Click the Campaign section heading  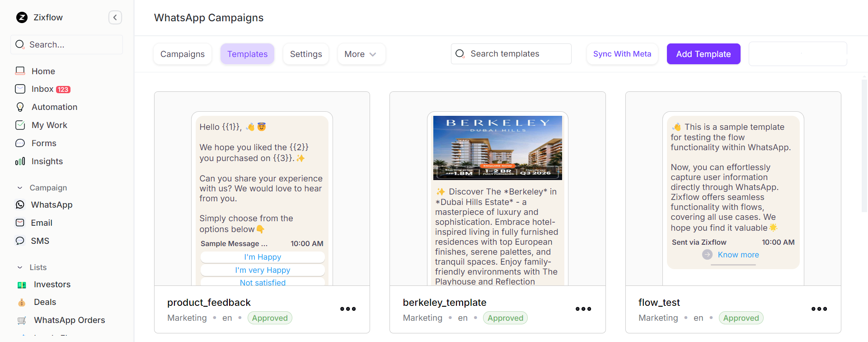(x=48, y=188)
